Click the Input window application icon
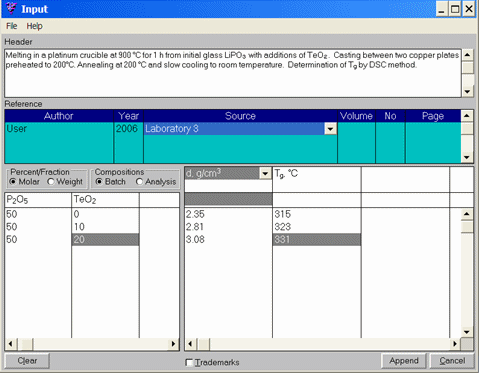479x373 pixels. [11, 8]
